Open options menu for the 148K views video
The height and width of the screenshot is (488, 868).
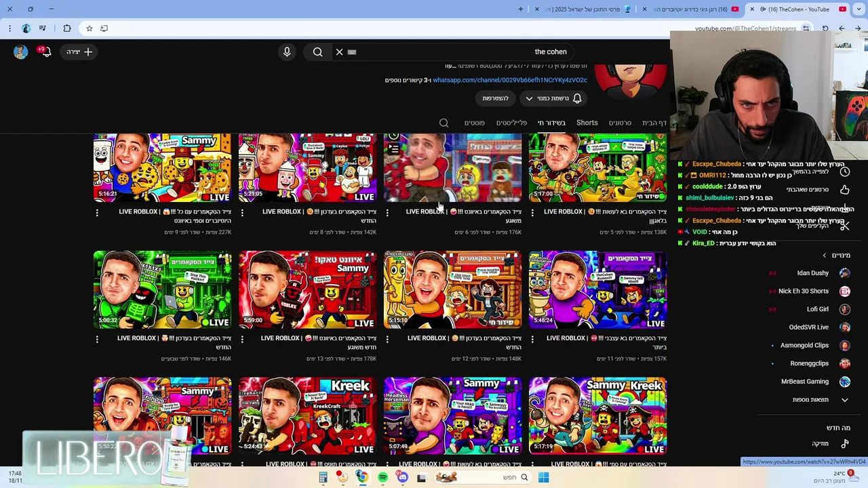pyautogui.click(x=387, y=339)
